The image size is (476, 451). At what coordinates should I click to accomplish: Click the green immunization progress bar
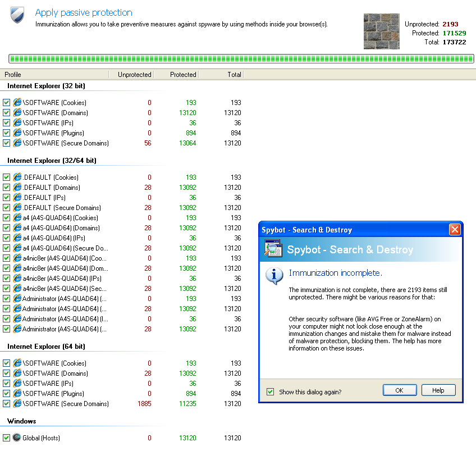point(241,58)
